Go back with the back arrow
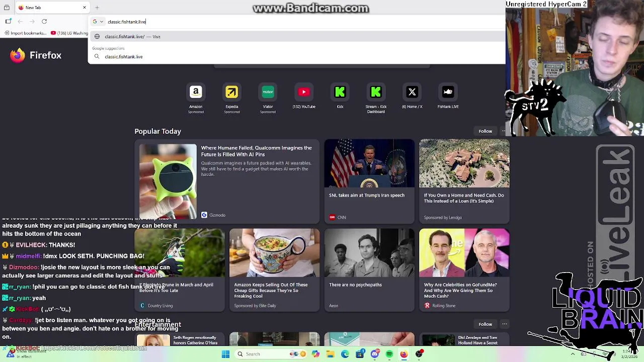644x362 pixels. (20, 21)
